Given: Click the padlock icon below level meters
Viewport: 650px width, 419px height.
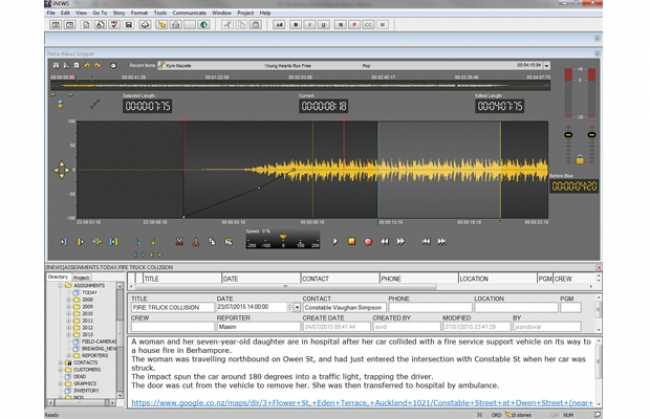Looking at the screenshot, I should 580,160.
